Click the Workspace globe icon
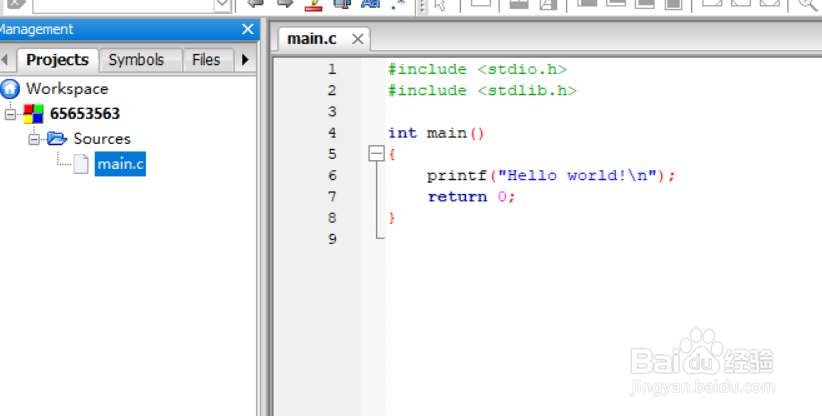 10,89
